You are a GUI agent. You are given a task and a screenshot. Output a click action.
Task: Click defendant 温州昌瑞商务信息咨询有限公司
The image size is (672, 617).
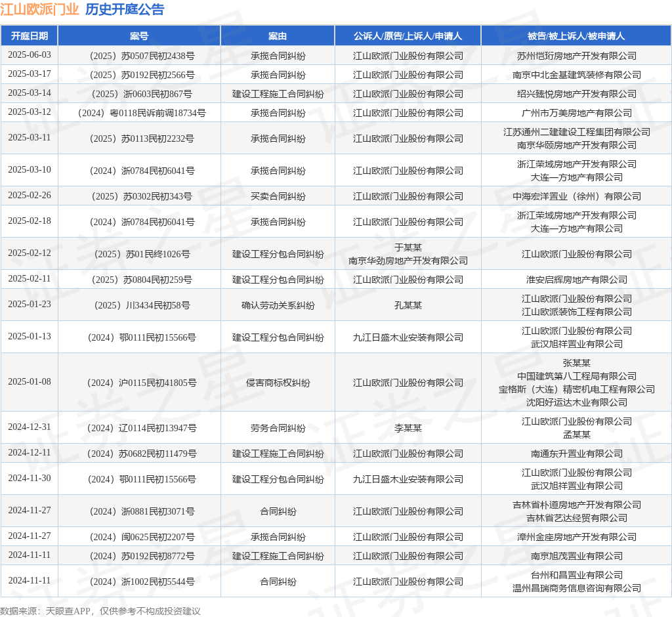coord(576,588)
